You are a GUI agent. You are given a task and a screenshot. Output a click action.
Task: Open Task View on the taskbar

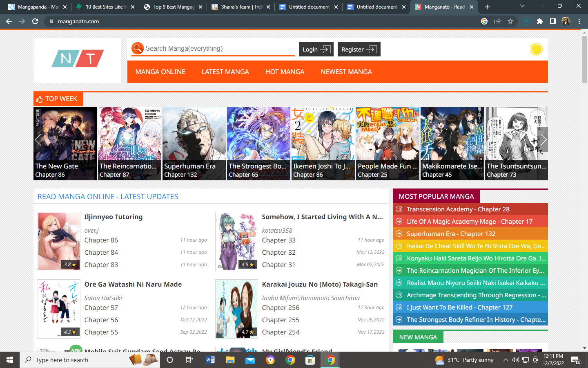pos(189,360)
